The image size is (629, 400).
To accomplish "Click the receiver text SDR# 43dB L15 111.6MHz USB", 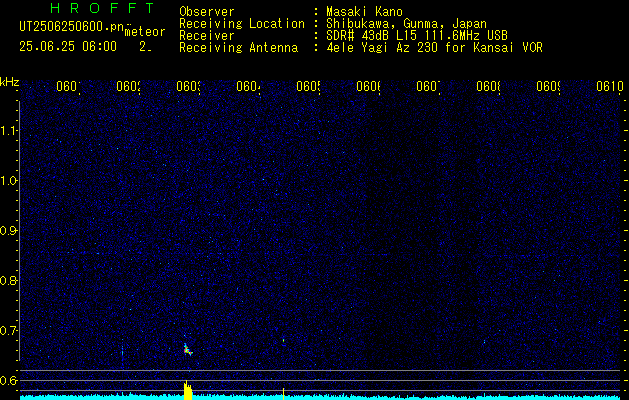I will click(x=417, y=36).
